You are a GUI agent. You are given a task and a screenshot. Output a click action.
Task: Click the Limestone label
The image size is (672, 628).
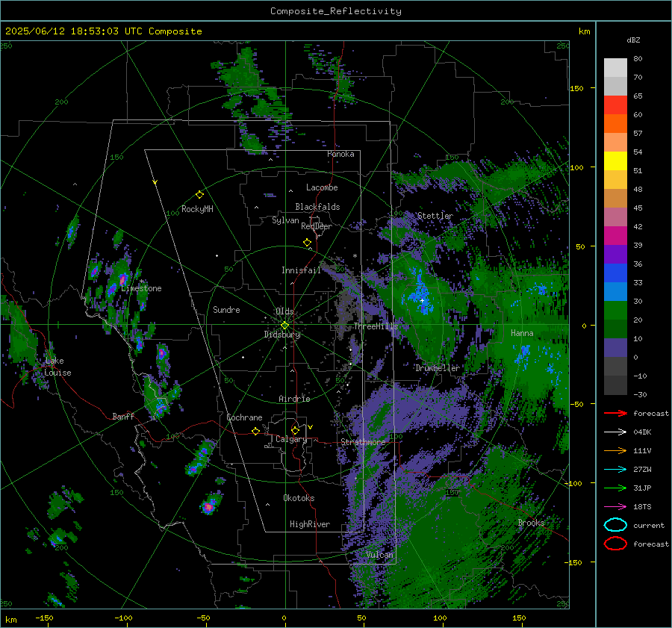coord(141,288)
